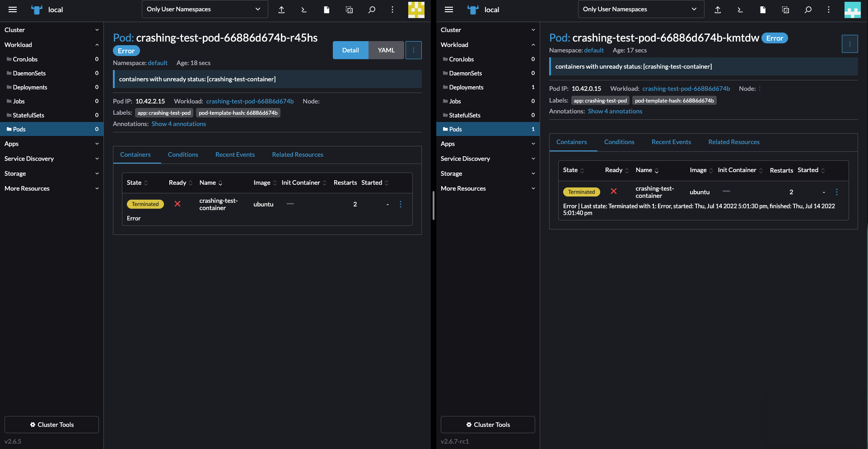Viewport: 868px width, 449px height.
Task: Switch the pod view to YAML
Action: pyautogui.click(x=386, y=50)
